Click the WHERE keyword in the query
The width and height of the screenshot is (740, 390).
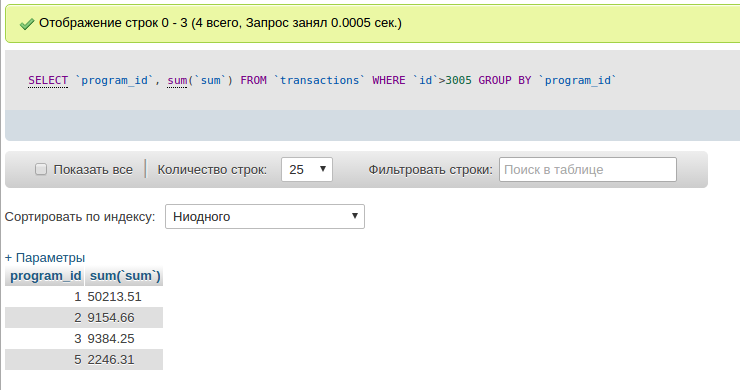(389, 80)
